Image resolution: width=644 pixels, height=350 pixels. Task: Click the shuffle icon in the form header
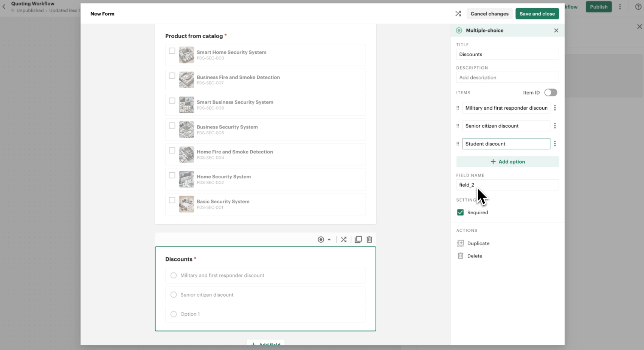(458, 14)
